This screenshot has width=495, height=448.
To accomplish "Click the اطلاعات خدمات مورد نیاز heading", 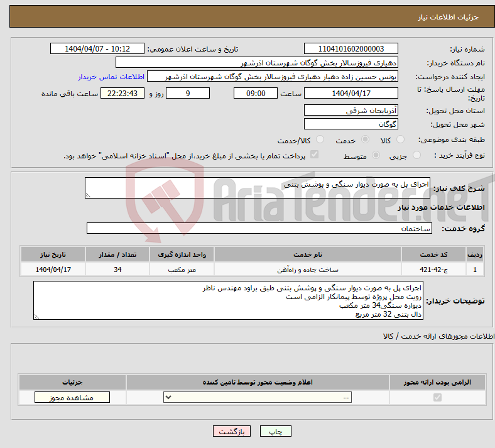I will (441, 207).
